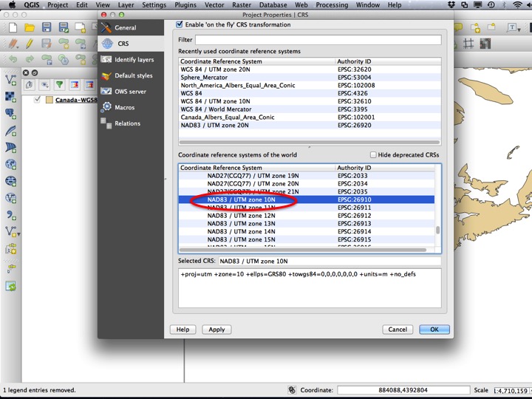This screenshot has width=532, height=399.
Task: Click the layers panel close X icon
Action: click(x=26, y=72)
